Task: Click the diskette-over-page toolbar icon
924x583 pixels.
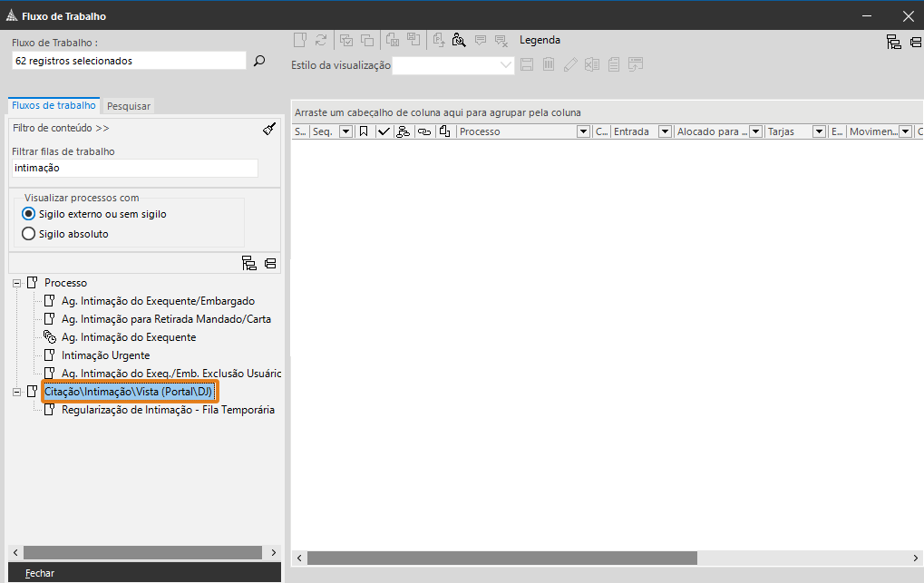Action: pyautogui.click(x=413, y=40)
